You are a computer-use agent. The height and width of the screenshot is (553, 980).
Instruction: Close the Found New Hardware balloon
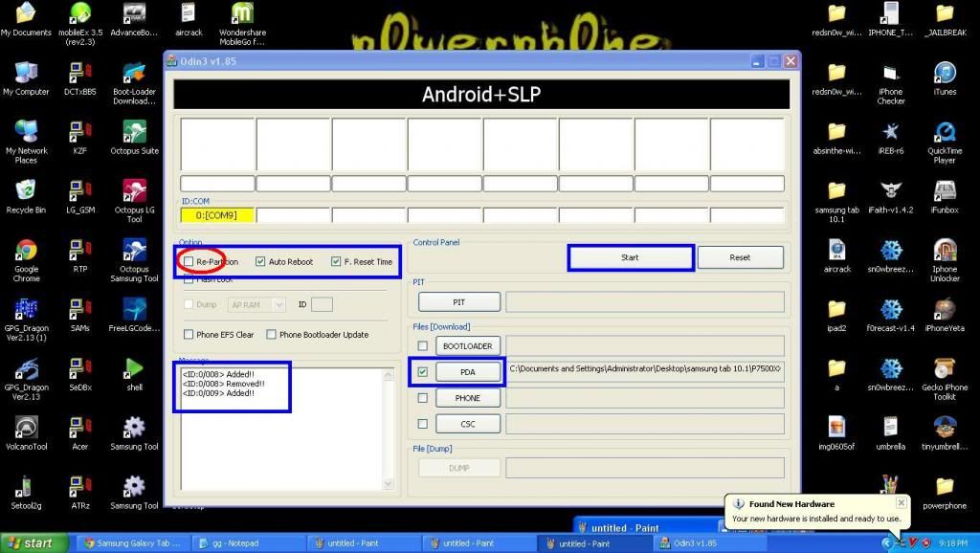point(901,502)
